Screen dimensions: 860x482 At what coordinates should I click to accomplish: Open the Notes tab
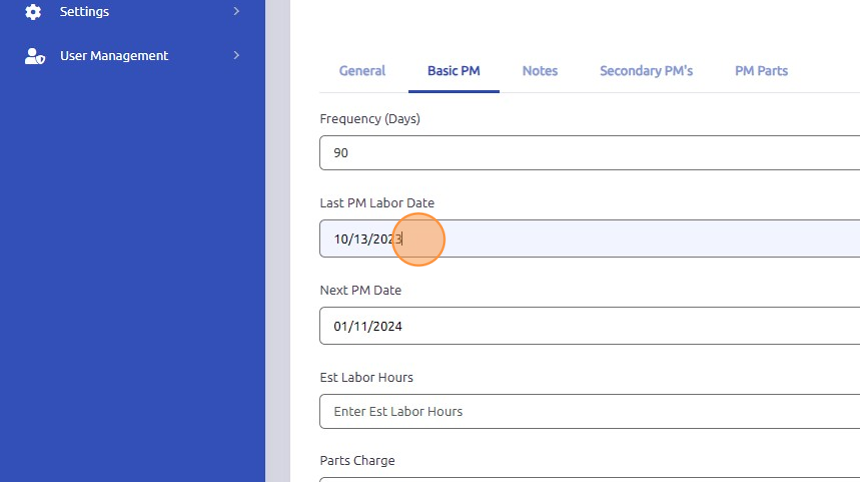pyautogui.click(x=540, y=71)
